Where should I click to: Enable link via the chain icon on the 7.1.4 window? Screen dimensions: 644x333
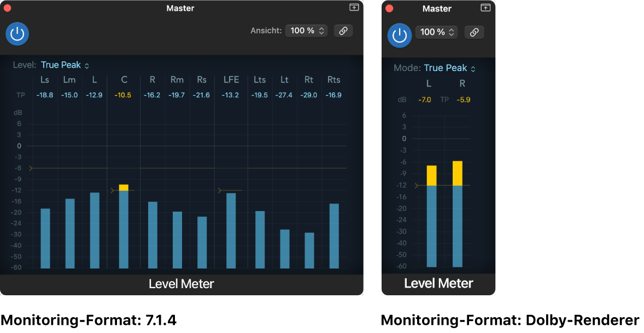click(343, 31)
